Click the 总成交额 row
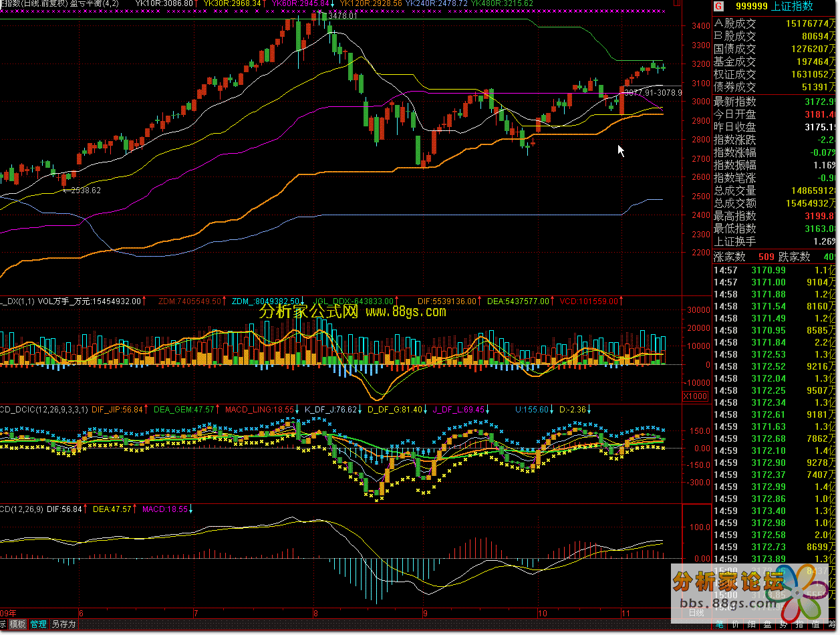Image resolution: width=840 pixels, height=635 pixels. (x=775, y=203)
